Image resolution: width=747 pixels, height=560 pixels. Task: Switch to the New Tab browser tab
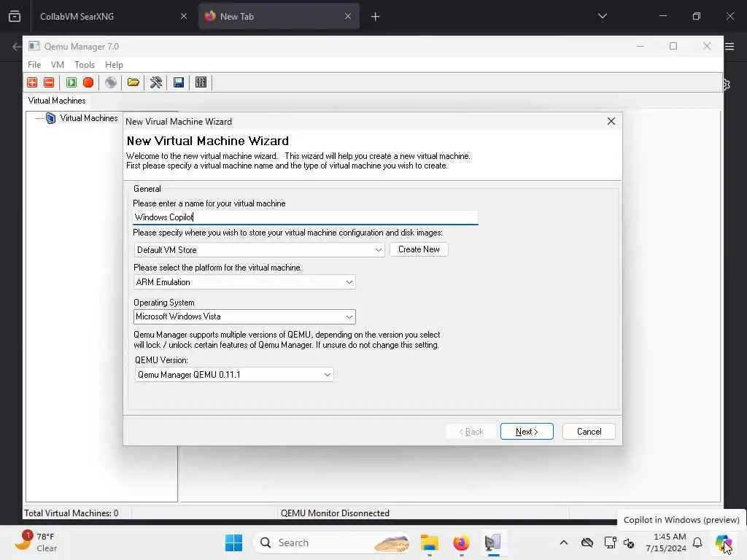(x=278, y=16)
